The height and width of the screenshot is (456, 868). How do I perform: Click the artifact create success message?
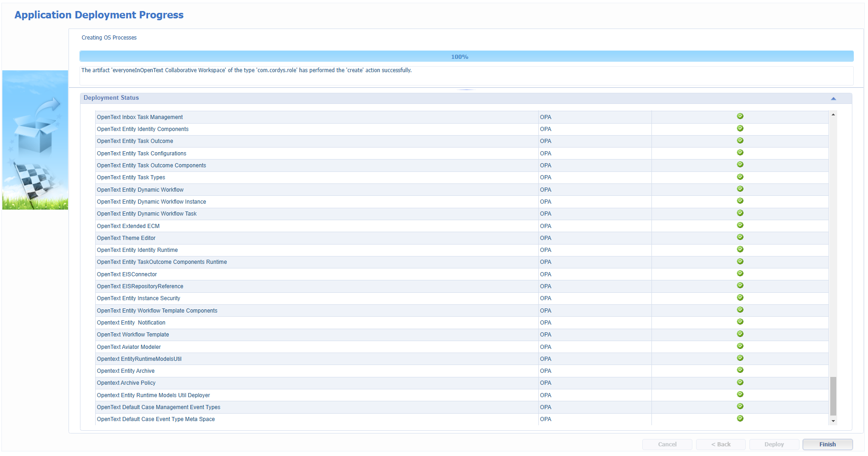point(246,70)
